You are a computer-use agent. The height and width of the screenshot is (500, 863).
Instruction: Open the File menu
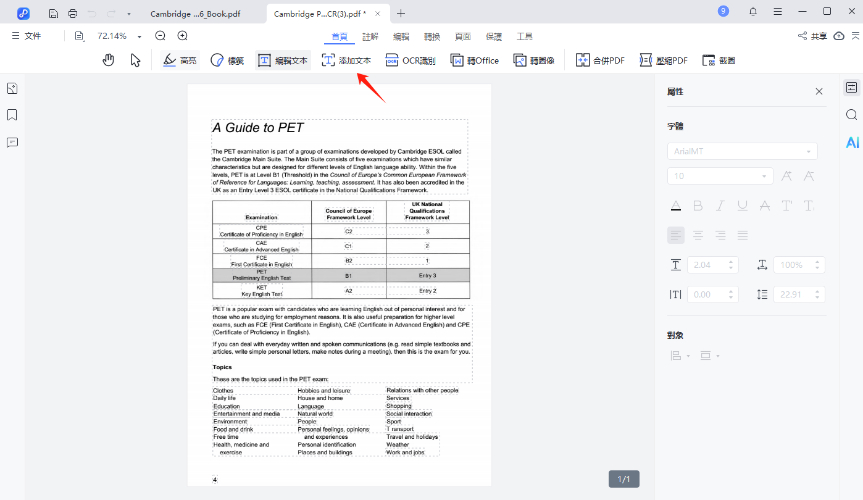[x=26, y=36]
